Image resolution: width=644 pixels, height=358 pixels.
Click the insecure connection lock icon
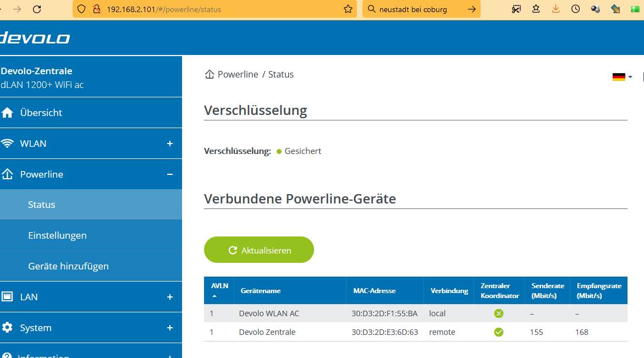click(x=97, y=9)
